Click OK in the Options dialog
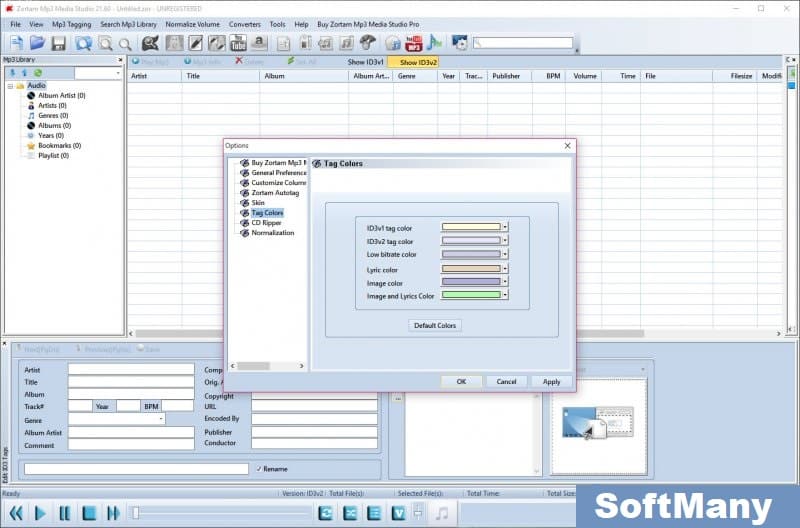 coord(461,382)
